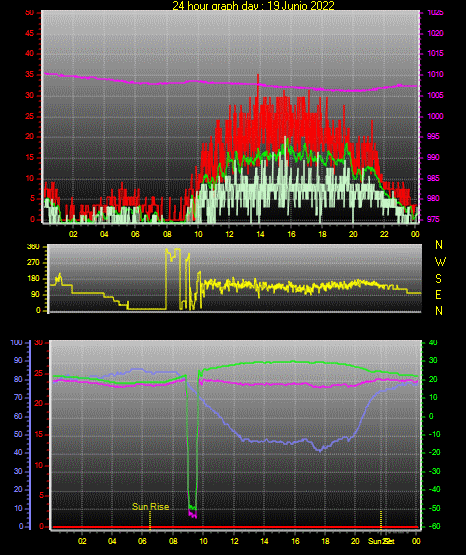
Task: Click the "45" value on red wind axis
Action: [x=30, y=33]
